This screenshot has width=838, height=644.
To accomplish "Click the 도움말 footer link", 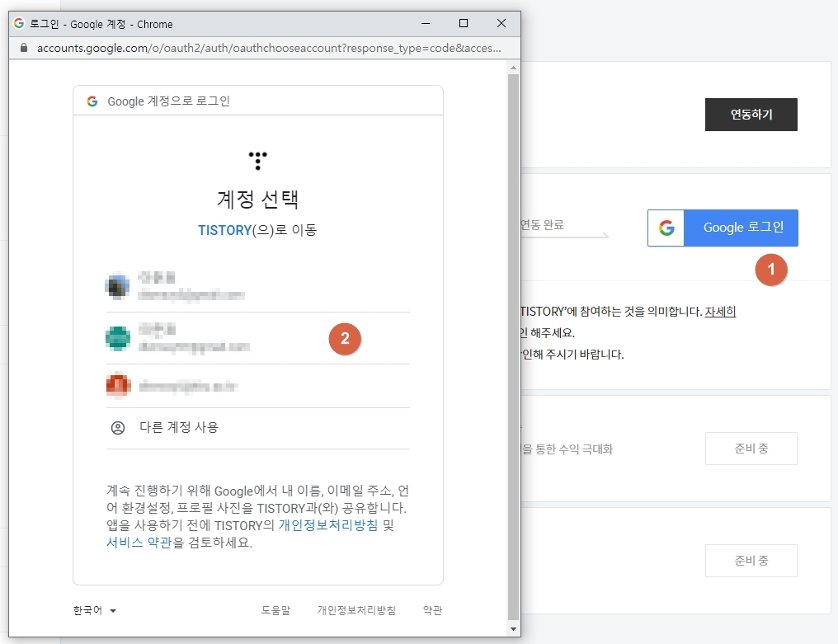I will click(x=275, y=610).
